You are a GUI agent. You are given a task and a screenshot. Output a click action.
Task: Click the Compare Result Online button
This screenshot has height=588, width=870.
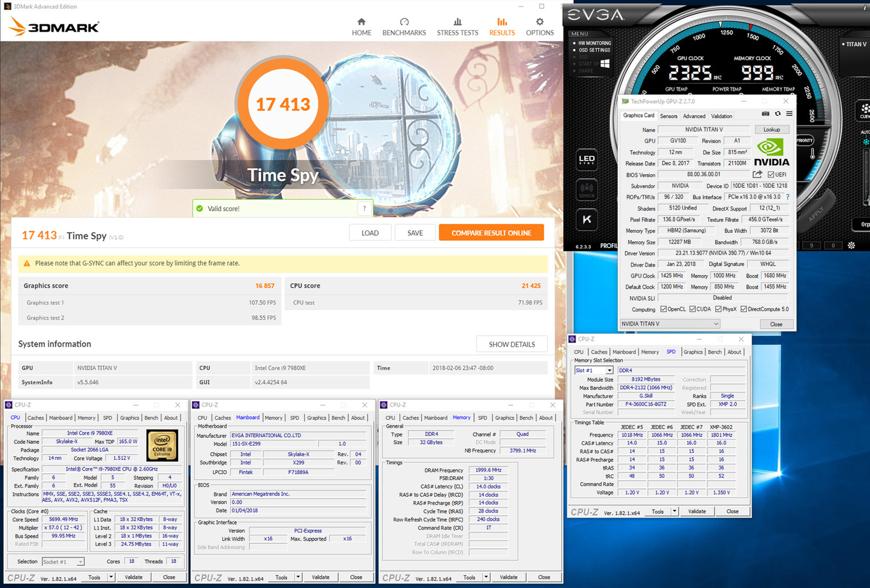click(x=491, y=232)
